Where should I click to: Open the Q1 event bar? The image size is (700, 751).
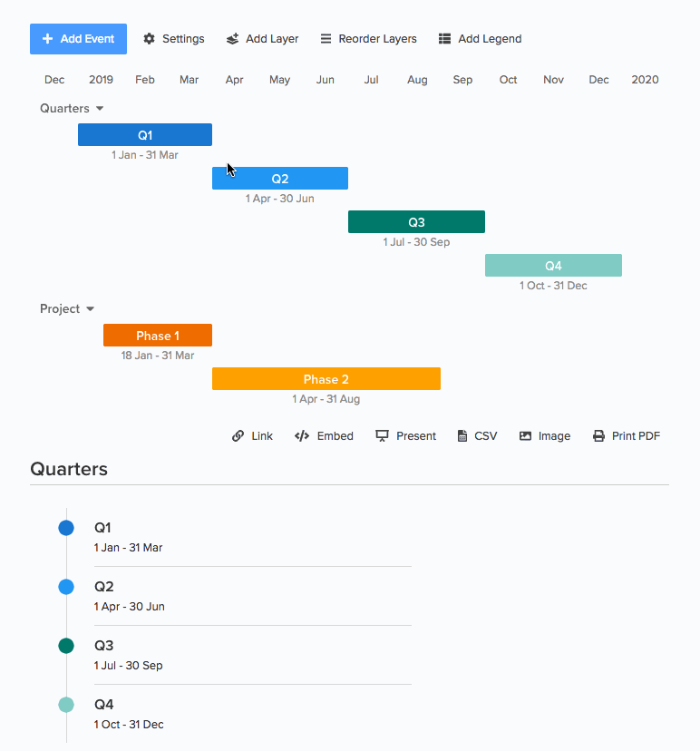145,134
